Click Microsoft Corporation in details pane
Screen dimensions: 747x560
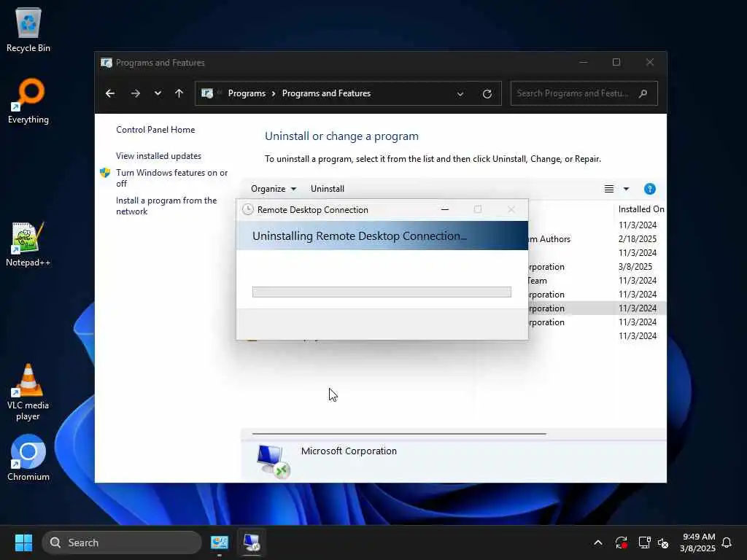349,451
